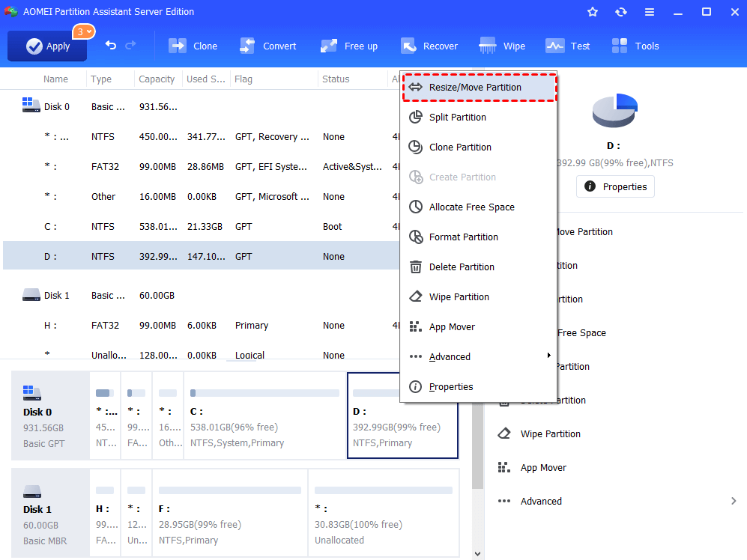Click the Wipe Partition eraser icon in menu

pyautogui.click(x=415, y=296)
